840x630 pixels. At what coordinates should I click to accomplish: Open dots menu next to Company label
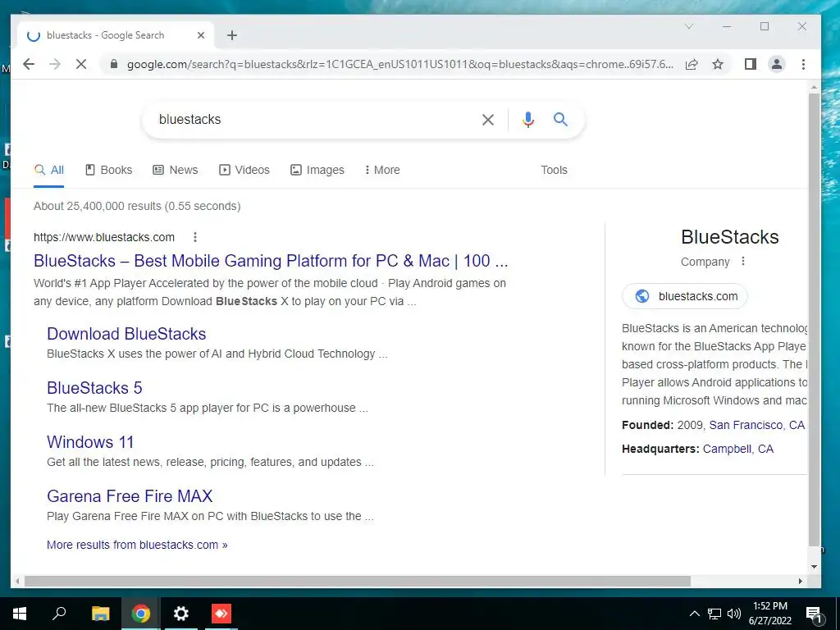coord(743,262)
